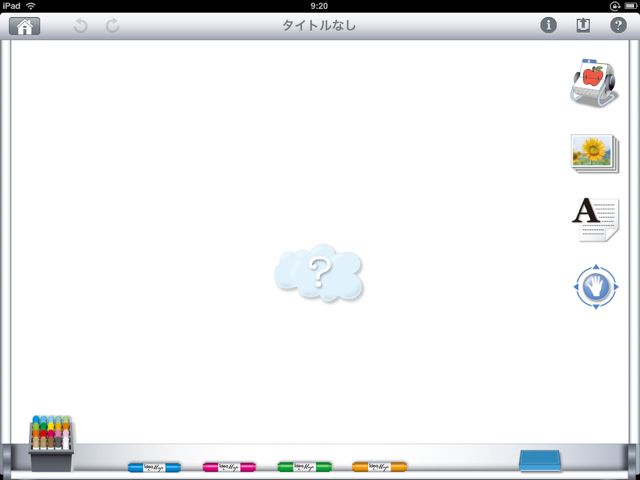
Task: Open the sunflower photo library
Action: 595,153
